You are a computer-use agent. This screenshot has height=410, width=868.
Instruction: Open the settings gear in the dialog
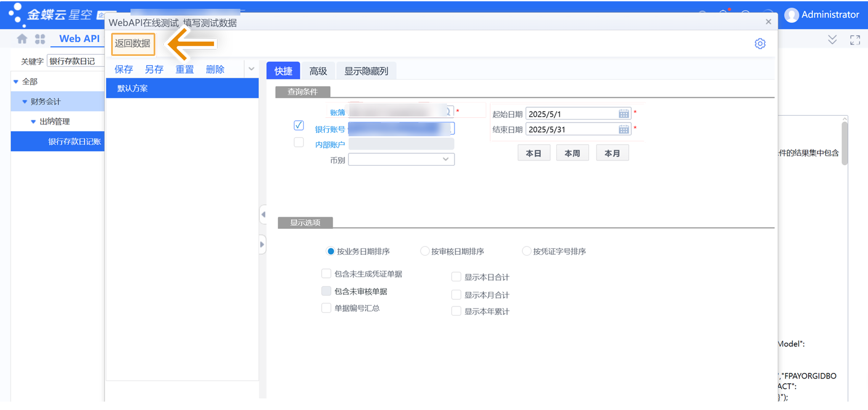(760, 43)
